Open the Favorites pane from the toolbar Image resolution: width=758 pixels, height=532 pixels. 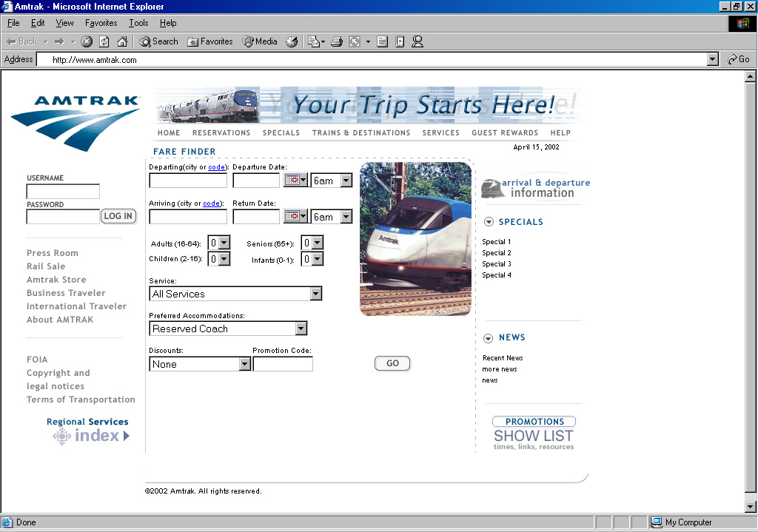209,41
